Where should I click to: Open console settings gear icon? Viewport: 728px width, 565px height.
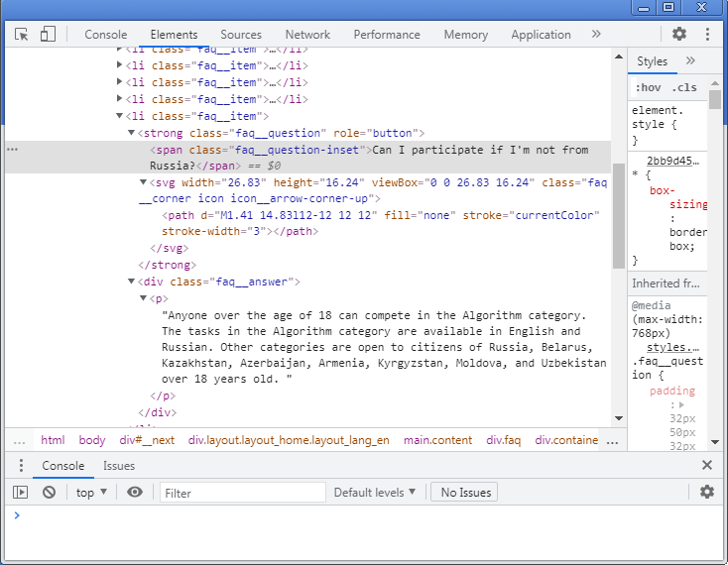tap(706, 492)
